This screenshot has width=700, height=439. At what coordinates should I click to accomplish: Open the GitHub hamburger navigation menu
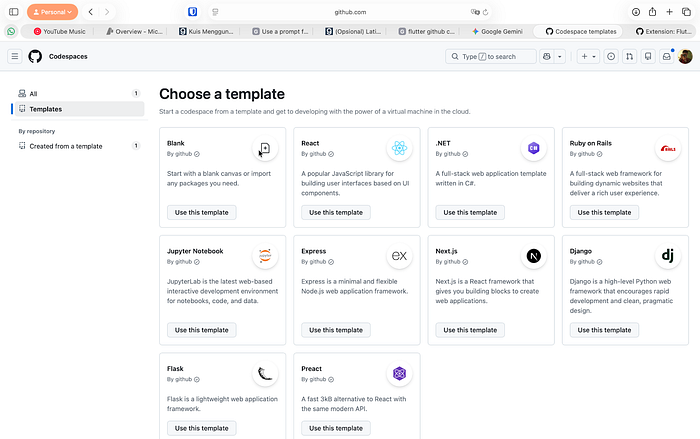tap(15, 57)
